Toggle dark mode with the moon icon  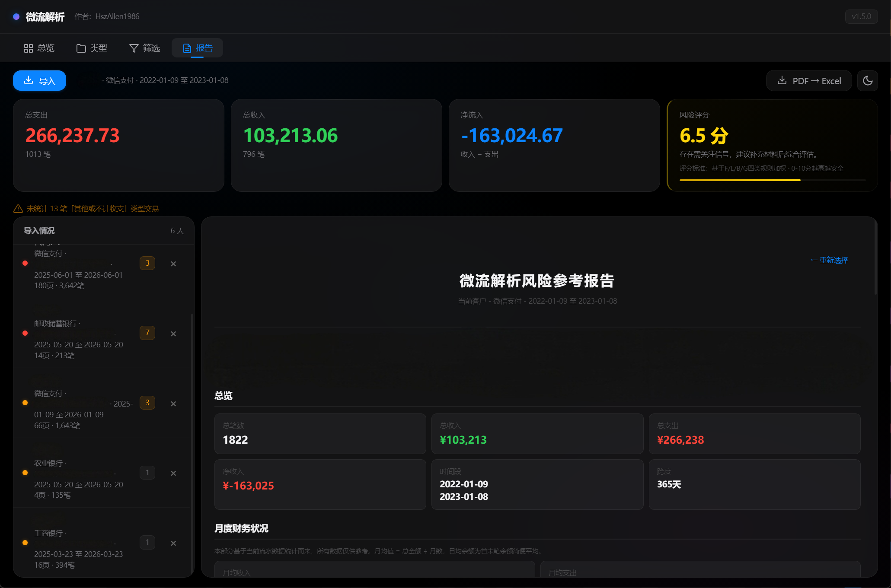coord(868,81)
